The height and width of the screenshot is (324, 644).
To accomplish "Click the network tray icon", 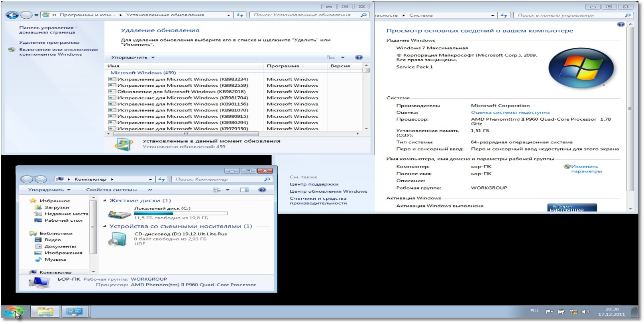I will click(x=573, y=312).
